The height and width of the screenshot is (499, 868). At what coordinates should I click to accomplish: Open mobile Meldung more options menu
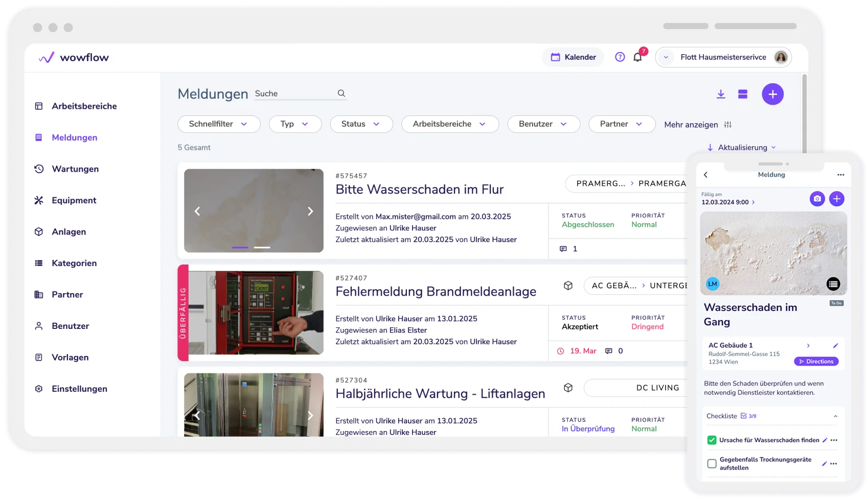pyautogui.click(x=840, y=175)
